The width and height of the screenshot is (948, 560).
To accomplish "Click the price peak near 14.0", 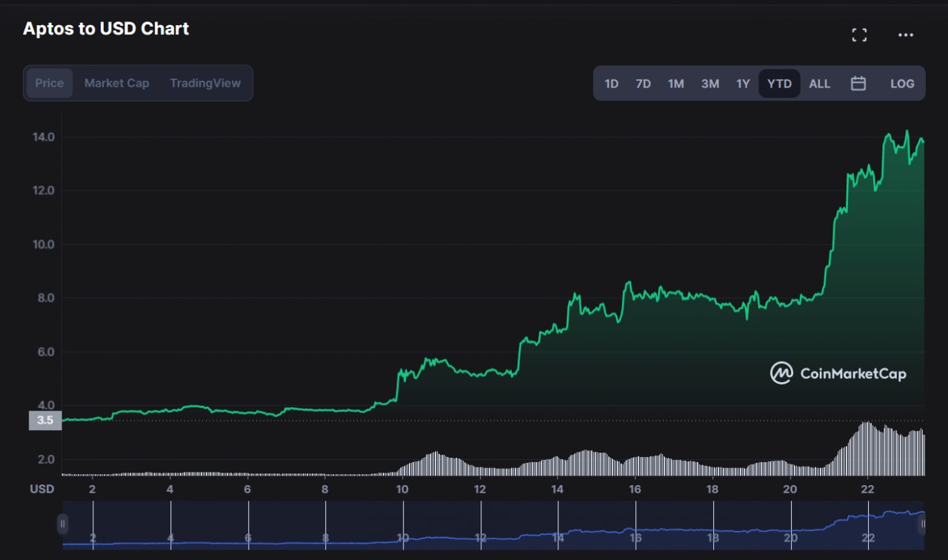I will click(x=907, y=132).
